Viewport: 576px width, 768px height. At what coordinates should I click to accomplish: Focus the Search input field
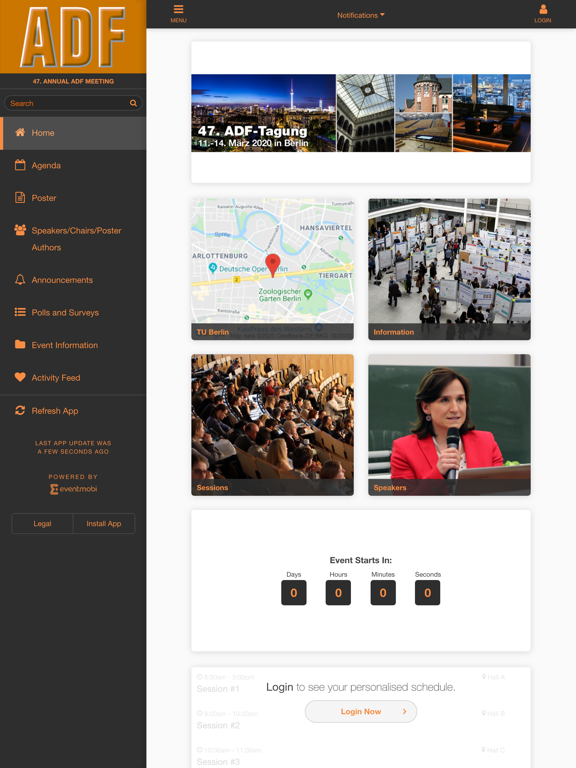click(x=73, y=103)
